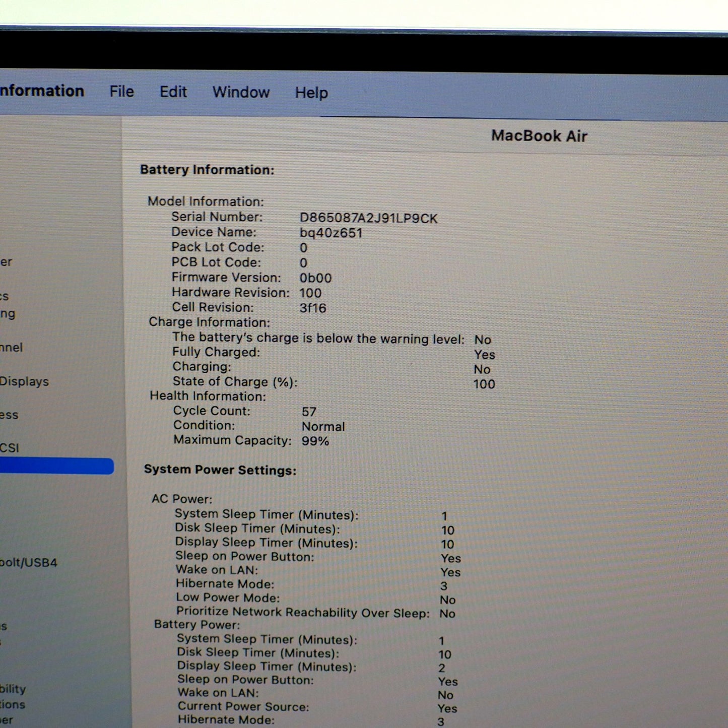Click System Sleep Timer under Battery Power
The height and width of the screenshot is (728, 728).
coord(267,639)
